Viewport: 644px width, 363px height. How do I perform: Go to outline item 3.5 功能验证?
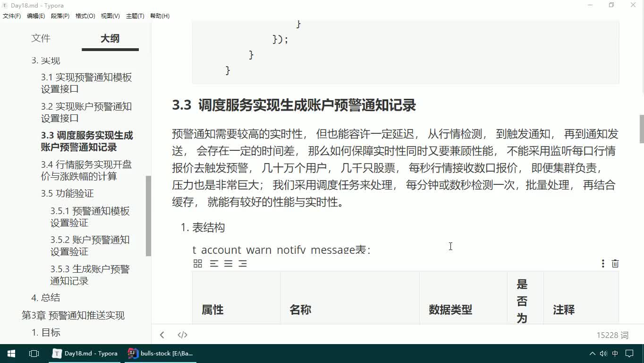coord(67,193)
